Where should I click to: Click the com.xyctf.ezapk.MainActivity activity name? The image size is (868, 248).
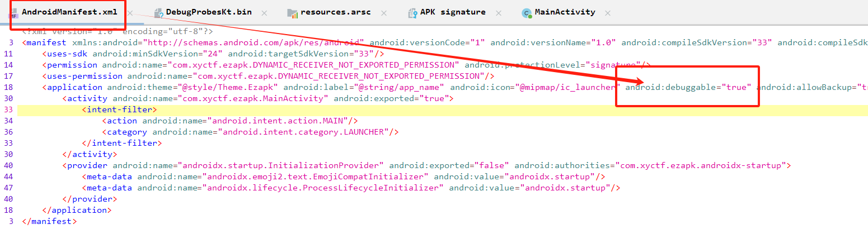(252, 98)
